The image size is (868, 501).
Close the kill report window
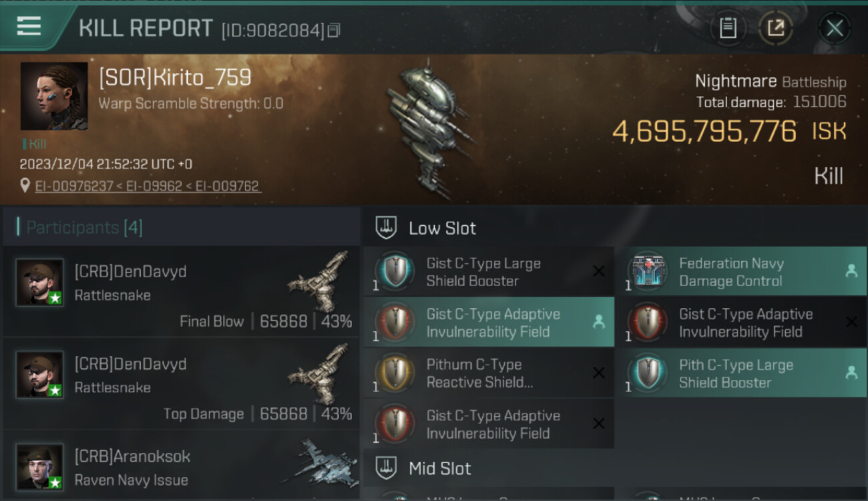835,28
